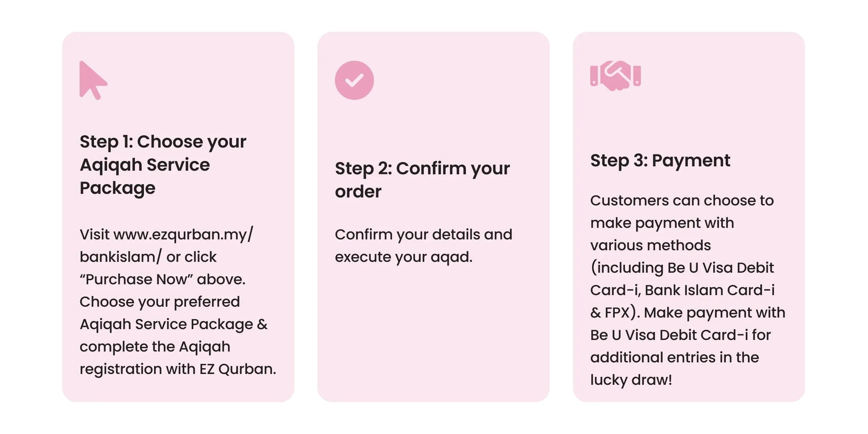This screenshot has width=868, height=434.
Task: Click the "Aqiqah Service Package &" body line
Action: [174, 324]
